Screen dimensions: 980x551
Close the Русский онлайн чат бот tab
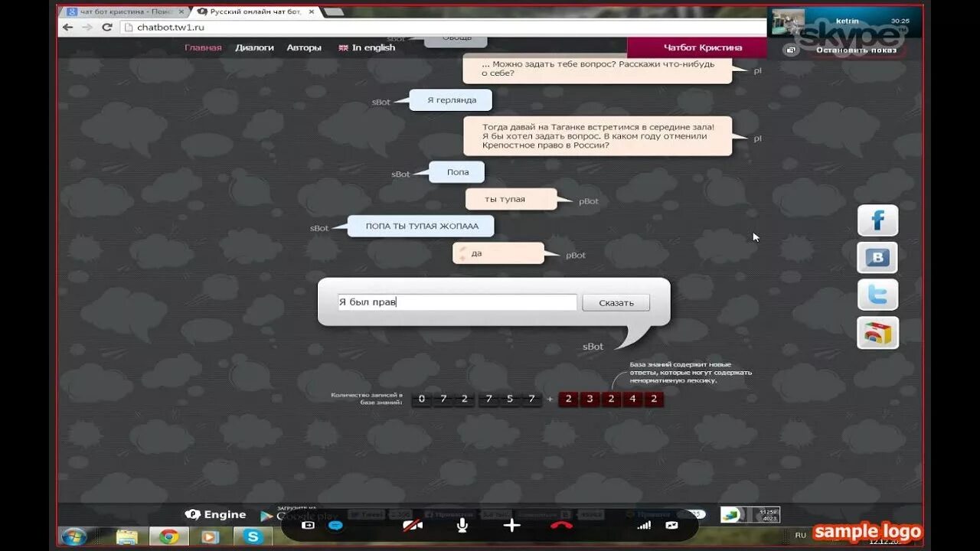point(312,11)
